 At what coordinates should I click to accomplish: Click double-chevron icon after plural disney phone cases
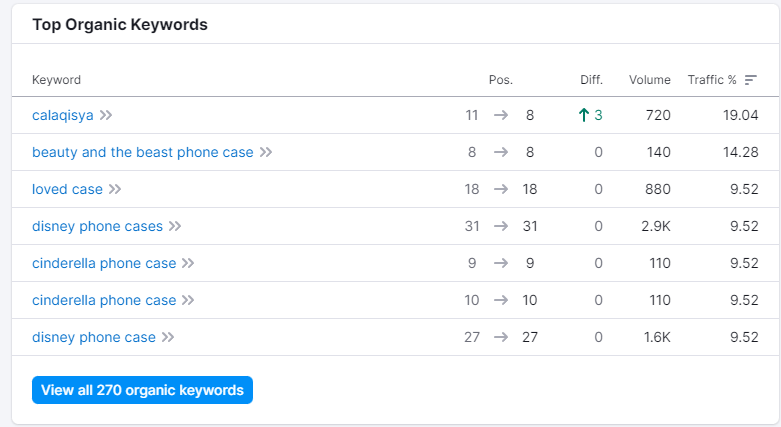click(175, 227)
